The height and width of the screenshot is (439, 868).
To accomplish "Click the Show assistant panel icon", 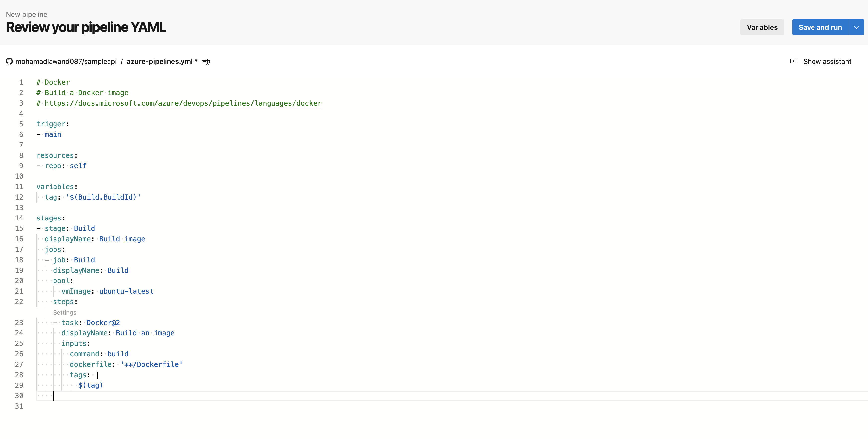I will pyautogui.click(x=794, y=62).
